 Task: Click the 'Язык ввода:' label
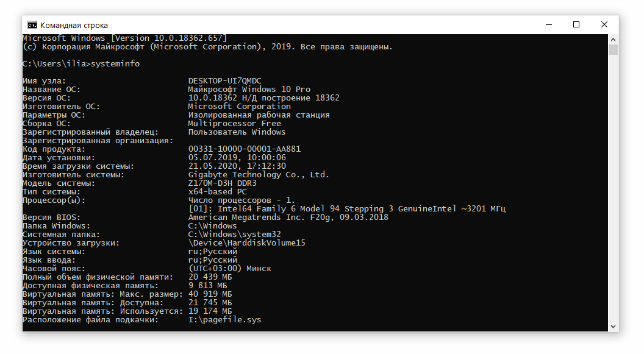click(x=49, y=260)
